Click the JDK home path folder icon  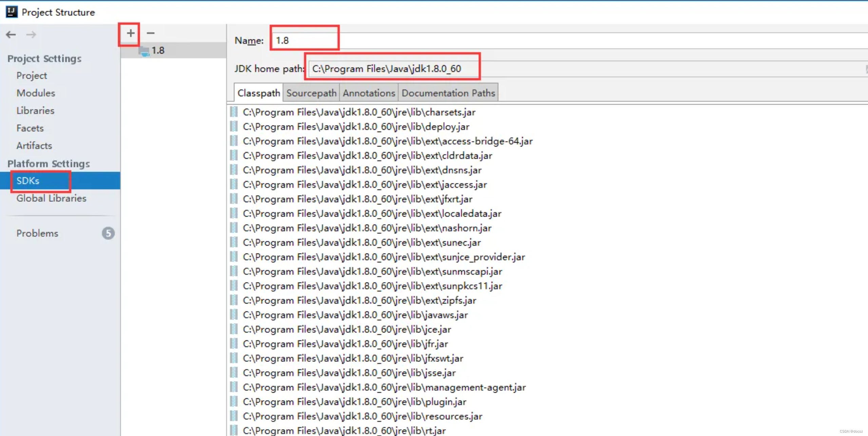click(865, 68)
